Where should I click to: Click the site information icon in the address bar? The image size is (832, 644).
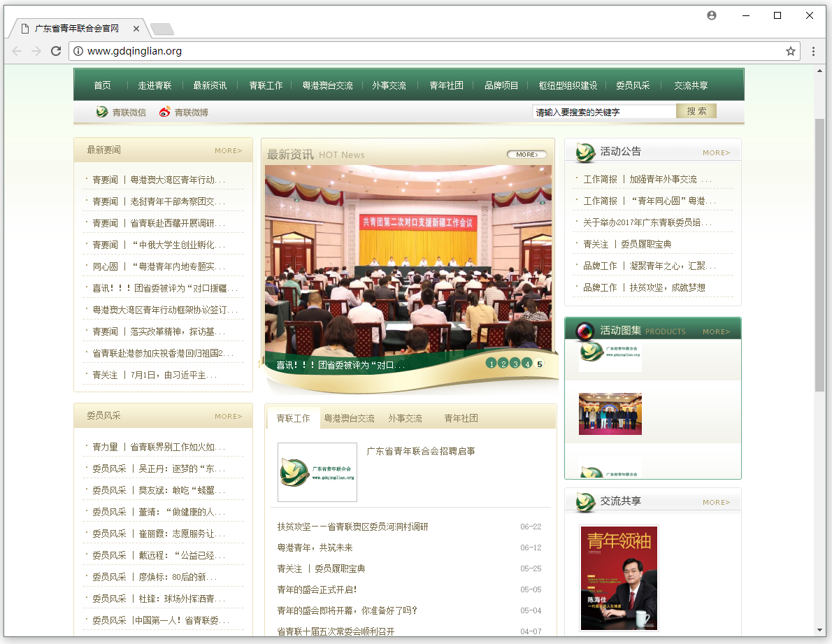coord(78,51)
